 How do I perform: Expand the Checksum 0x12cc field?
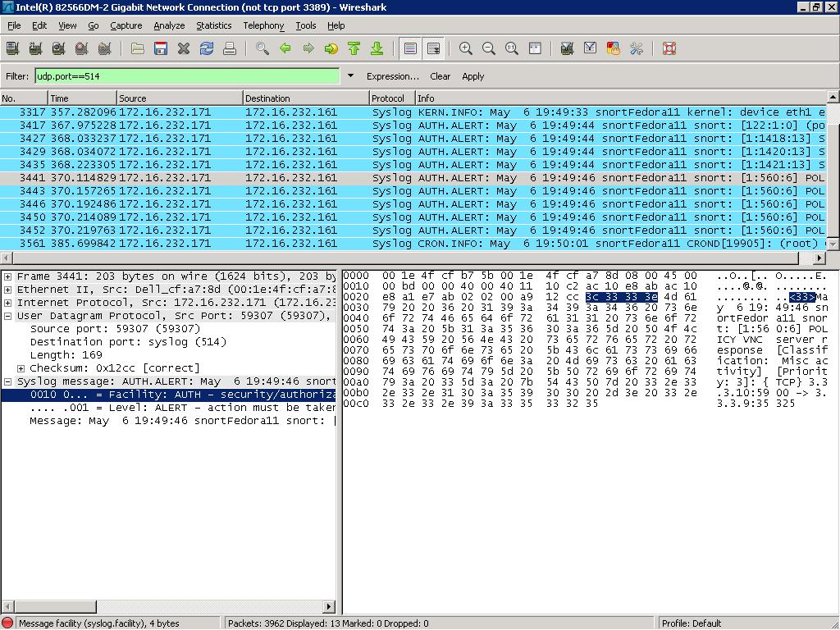tap(21, 368)
